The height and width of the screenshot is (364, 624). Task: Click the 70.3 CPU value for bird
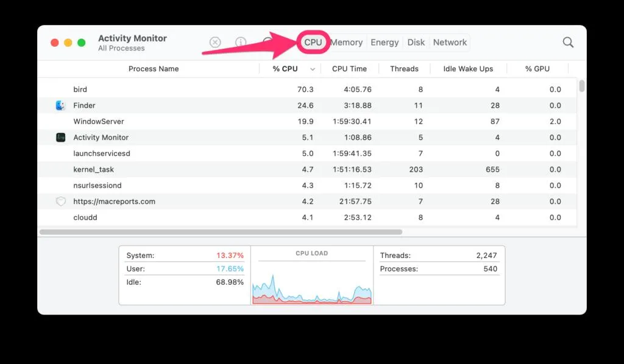click(305, 89)
